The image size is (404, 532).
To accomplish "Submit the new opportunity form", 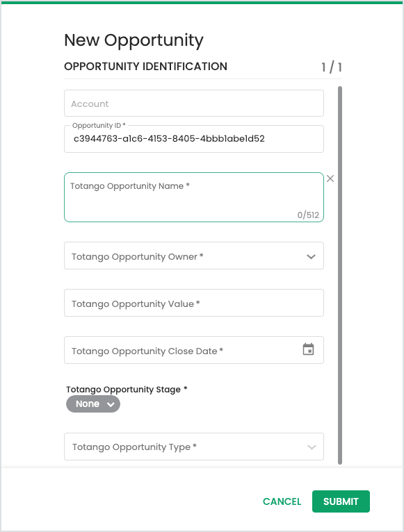I will click(341, 501).
